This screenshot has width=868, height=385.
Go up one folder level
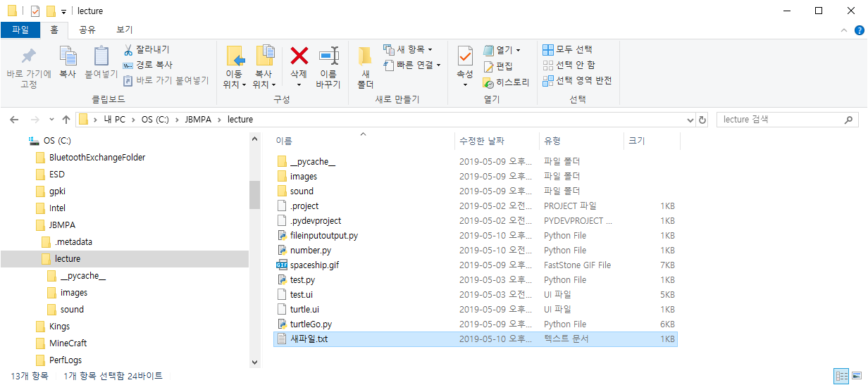[66, 120]
